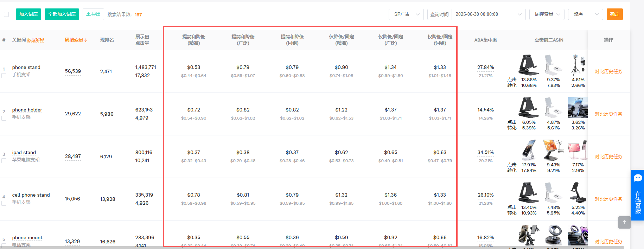This screenshot has height=249, width=644.
Task: Click the 现排名 column header
Action: pyautogui.click(x=107, y=40)
